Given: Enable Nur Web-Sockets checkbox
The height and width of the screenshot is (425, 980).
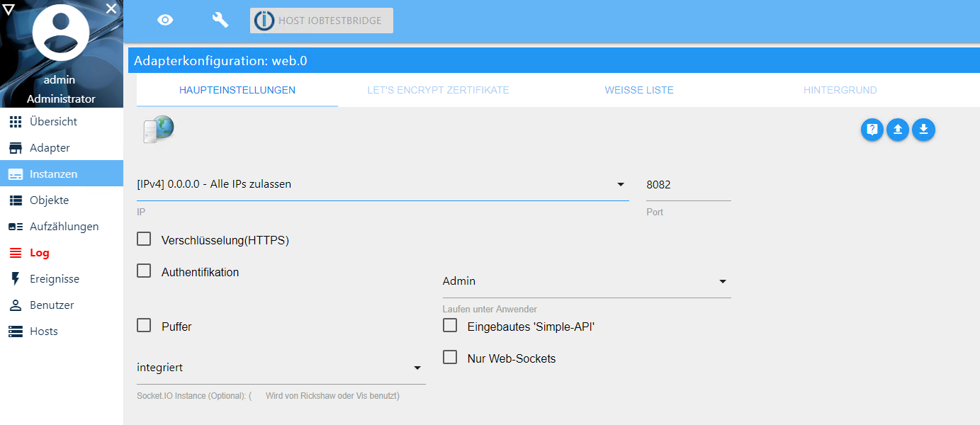Looking at the screenshot, I should click(x=450, y=357).
